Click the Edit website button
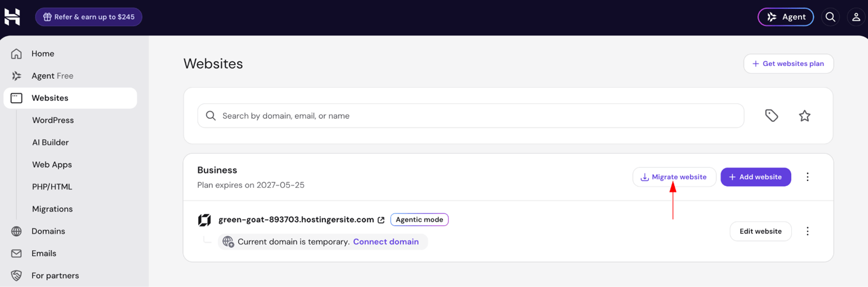 pos(761,231)
